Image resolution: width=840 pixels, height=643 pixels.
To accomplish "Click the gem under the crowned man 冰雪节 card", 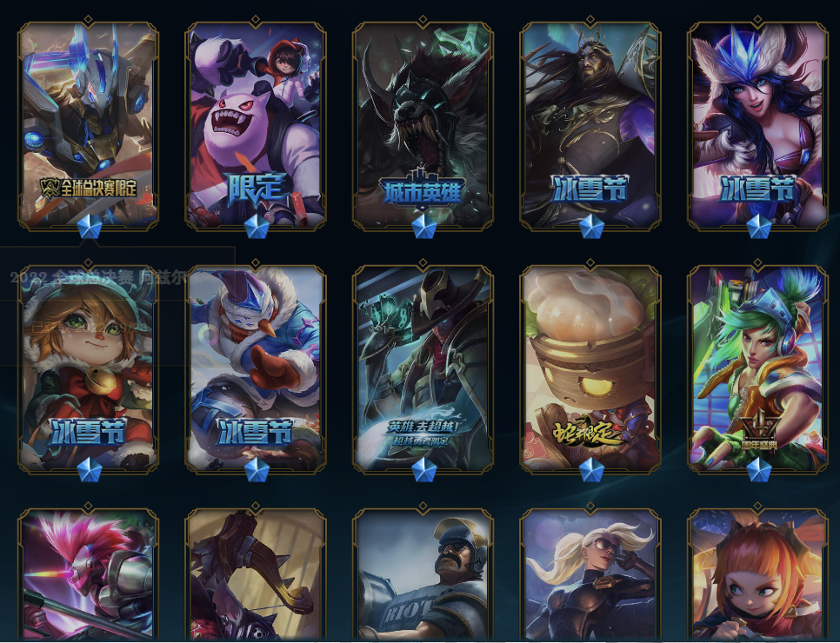I will tap(591, 227).
